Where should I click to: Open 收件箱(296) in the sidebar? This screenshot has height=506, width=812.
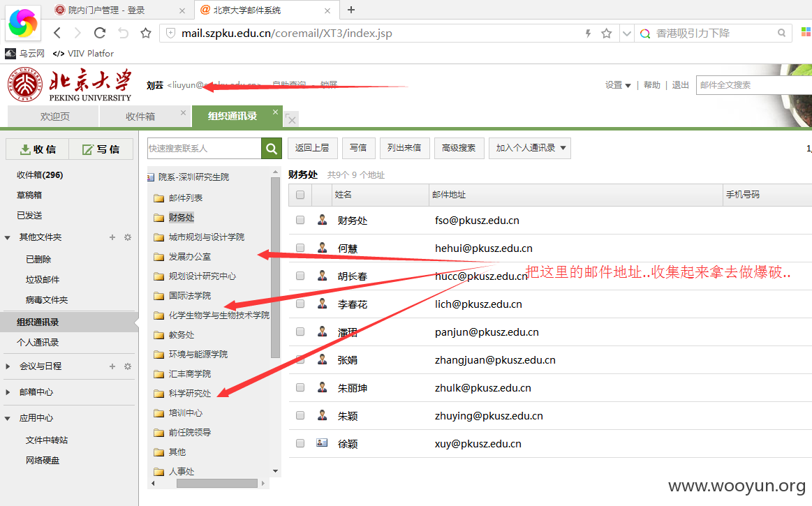[40, 175]
